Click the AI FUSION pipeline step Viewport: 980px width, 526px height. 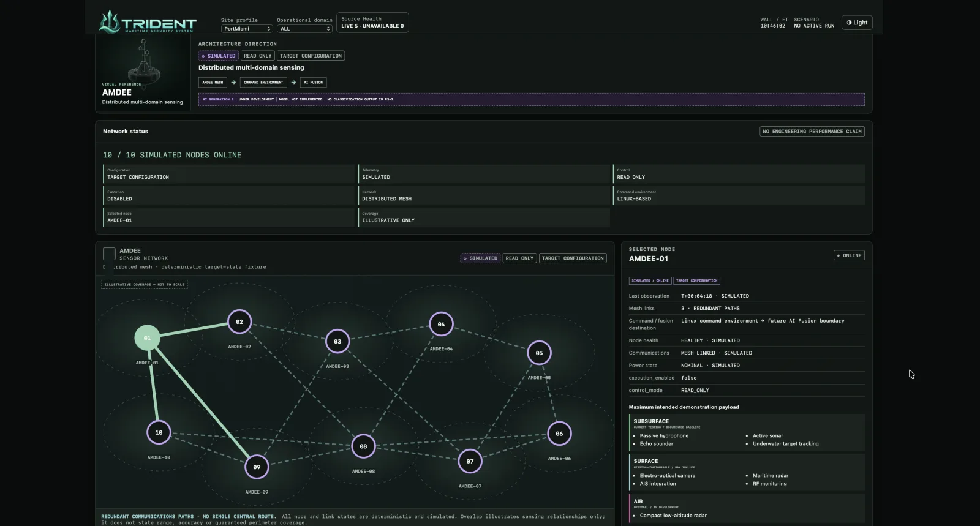point(313,82)
